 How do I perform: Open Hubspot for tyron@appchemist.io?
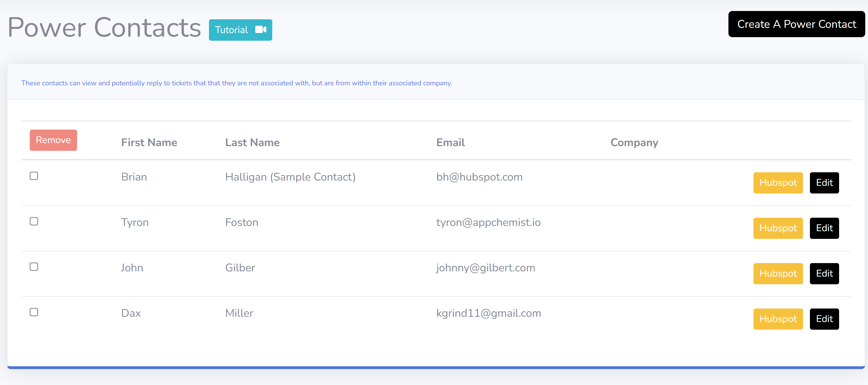pos(778,228)
